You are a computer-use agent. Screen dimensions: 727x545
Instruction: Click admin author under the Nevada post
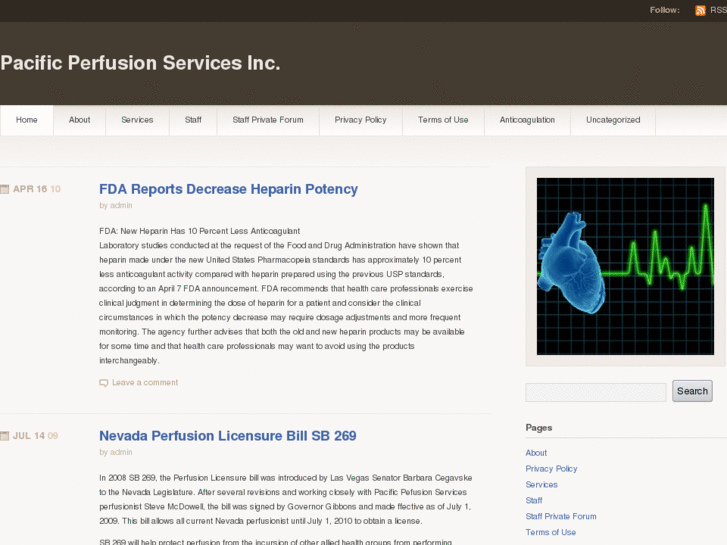[121, 452]
